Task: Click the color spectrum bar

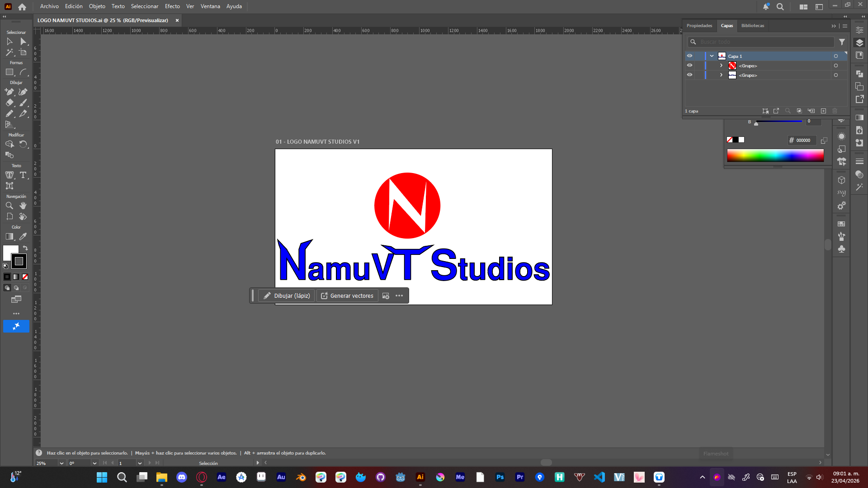Action: [x=775, y=155]
